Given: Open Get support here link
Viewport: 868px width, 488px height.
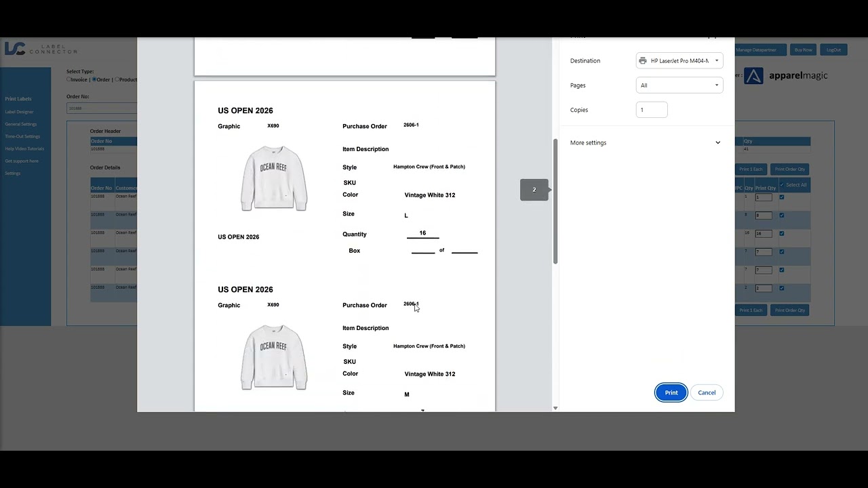Looking at the screenshot, I should (x=22, y=161).
